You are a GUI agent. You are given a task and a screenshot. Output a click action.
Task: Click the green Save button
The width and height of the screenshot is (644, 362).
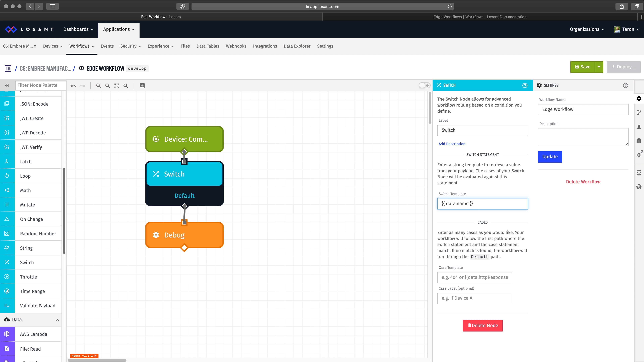[x=582, y=67]
